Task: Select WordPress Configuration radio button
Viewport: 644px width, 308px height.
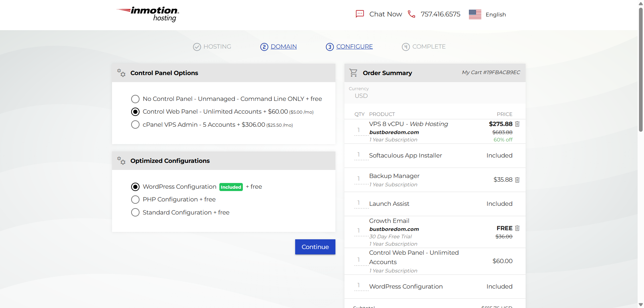Action: coord(135,187)
